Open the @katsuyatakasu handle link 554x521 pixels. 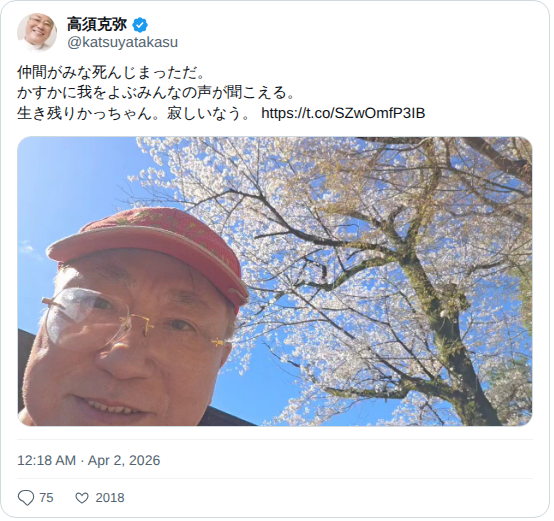(123, 42)
